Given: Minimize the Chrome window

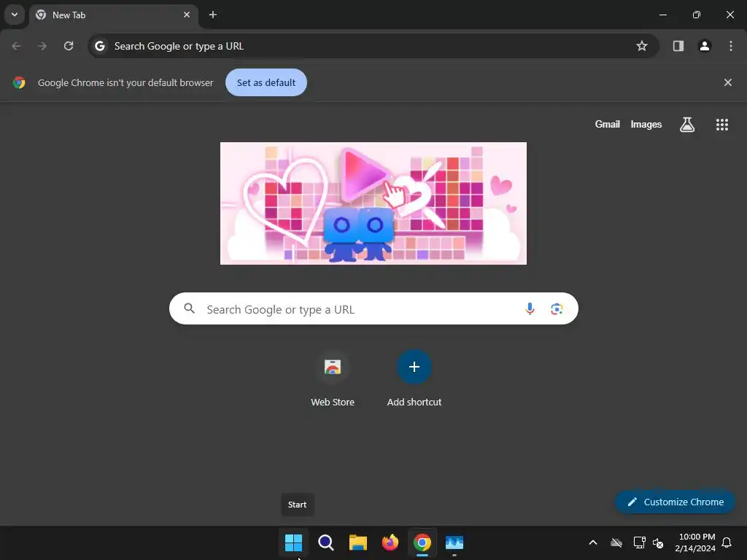Looking at the screenshot, I should coord(662,15).
